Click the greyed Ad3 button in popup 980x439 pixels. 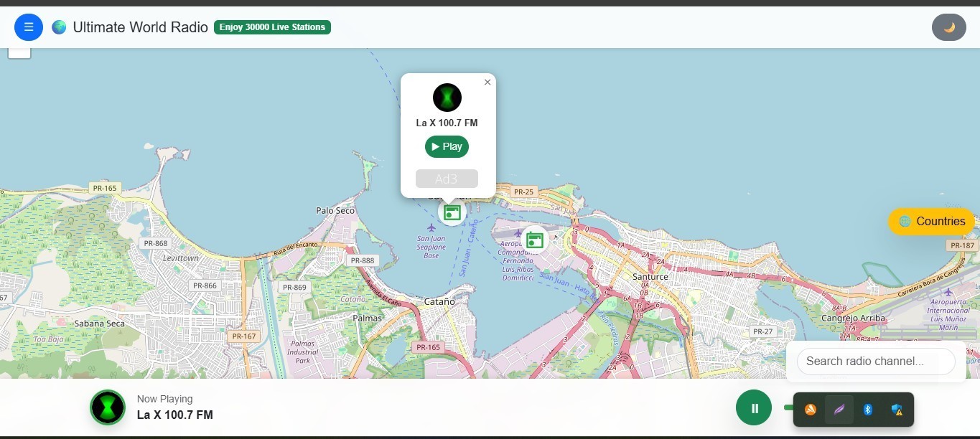pos(447,179)
